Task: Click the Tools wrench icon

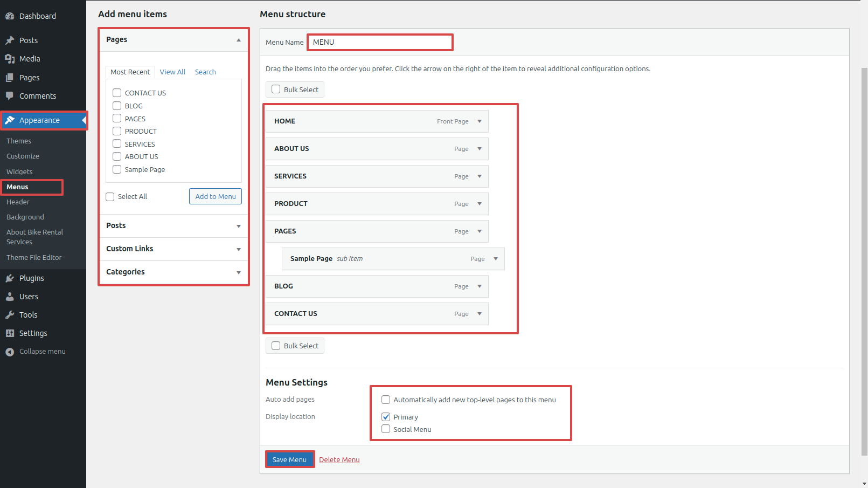Action: tap(10, 315)
